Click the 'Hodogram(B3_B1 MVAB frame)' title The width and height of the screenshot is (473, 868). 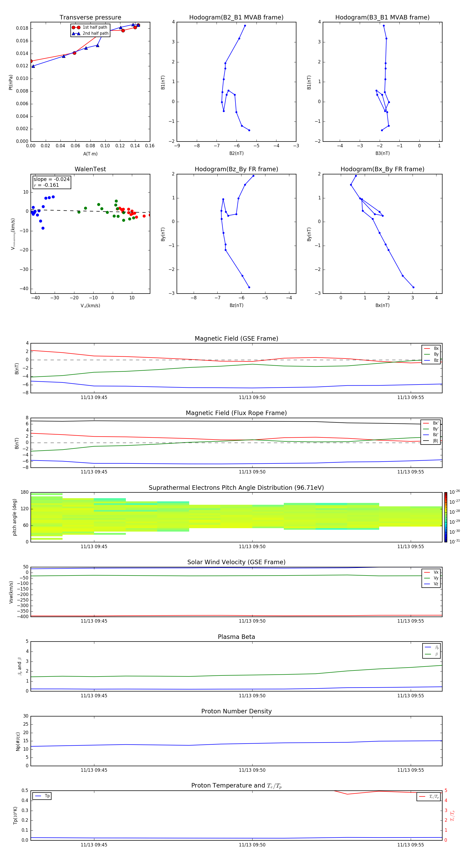click(x=382, y=18)
